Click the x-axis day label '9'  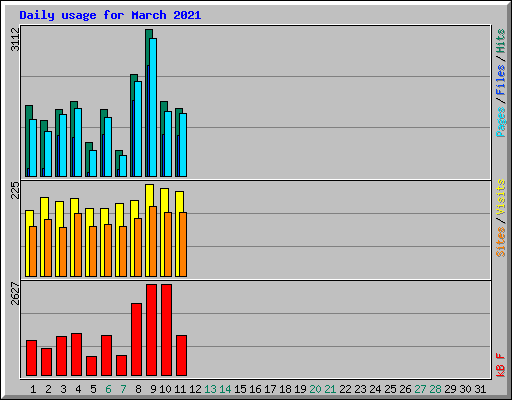click(153, 389)
